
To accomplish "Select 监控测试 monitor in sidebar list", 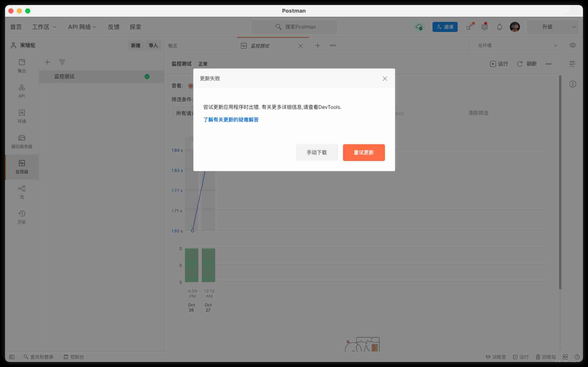I will (x=102, y=76).
